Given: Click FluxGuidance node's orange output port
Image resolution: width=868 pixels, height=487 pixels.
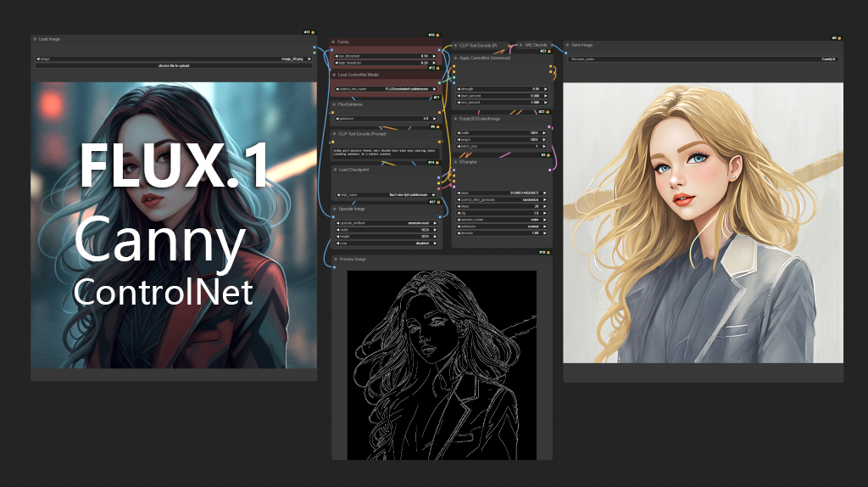Looking at the screenshot, I should [x=440, y=113].
